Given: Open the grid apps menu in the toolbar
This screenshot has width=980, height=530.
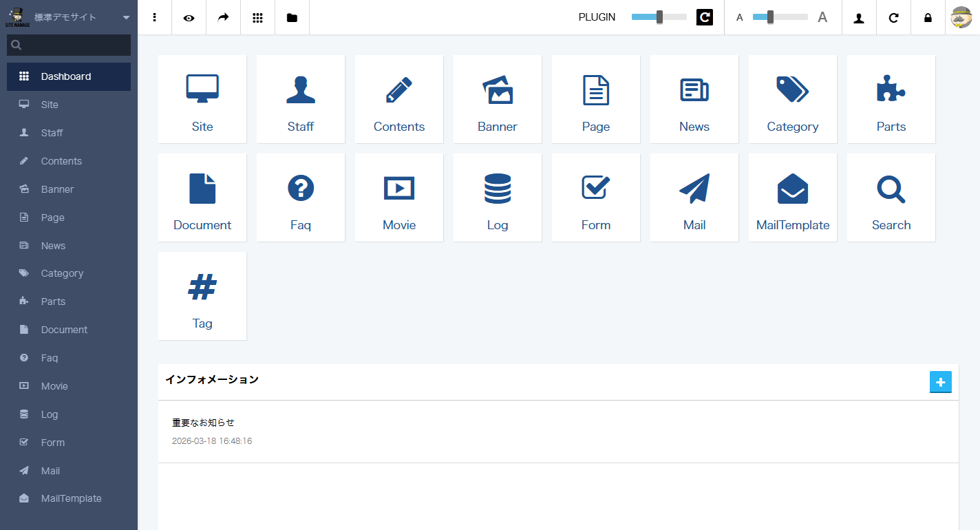Looking at the screenshot, I should [257, 17].
